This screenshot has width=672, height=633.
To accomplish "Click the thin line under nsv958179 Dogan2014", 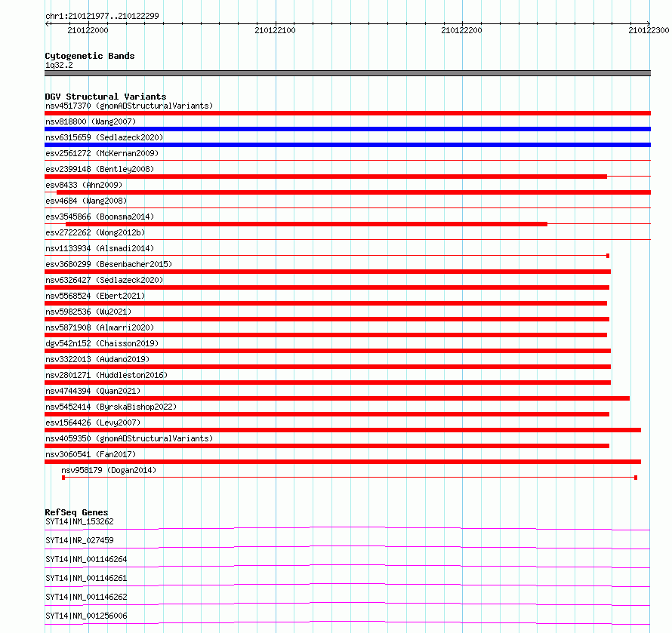I will 350,478.
